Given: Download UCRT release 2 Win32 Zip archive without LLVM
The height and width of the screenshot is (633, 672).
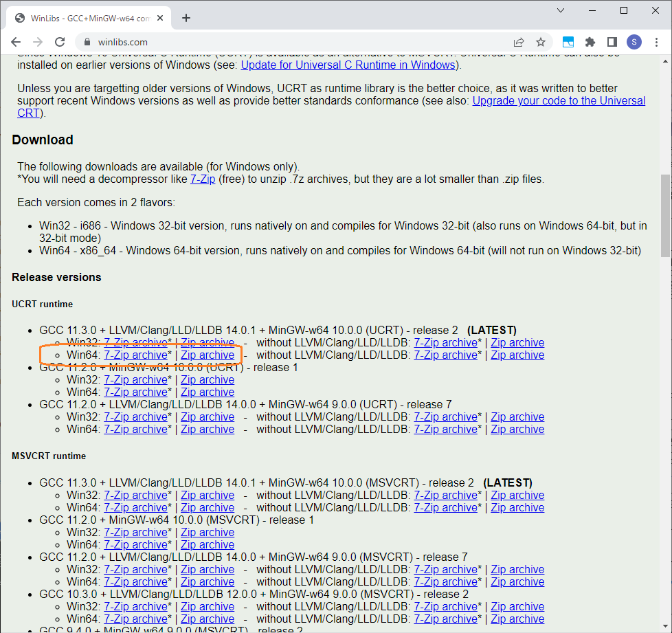Looking at the screenshot, I should click(x=517, y=343).
